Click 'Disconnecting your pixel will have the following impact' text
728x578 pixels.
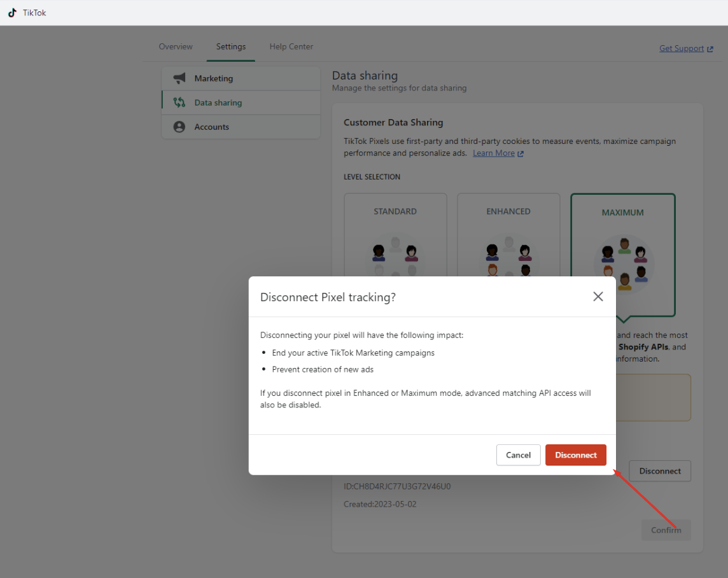361,335
